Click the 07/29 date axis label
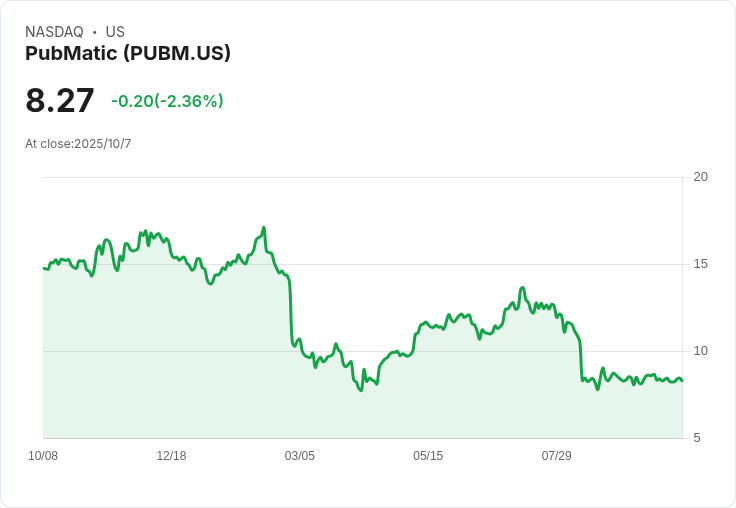 tap(556, 456)
